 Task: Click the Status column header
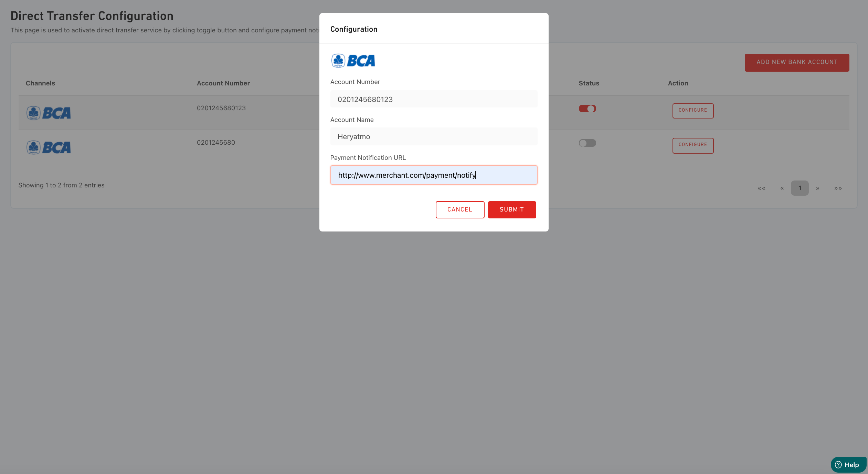(x=589, y=83)
